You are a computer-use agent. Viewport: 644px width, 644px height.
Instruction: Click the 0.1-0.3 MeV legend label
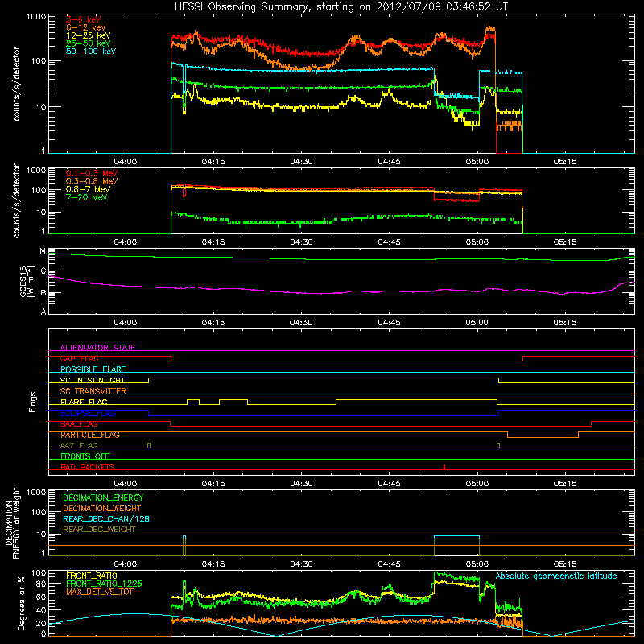[x=92, y=173]
